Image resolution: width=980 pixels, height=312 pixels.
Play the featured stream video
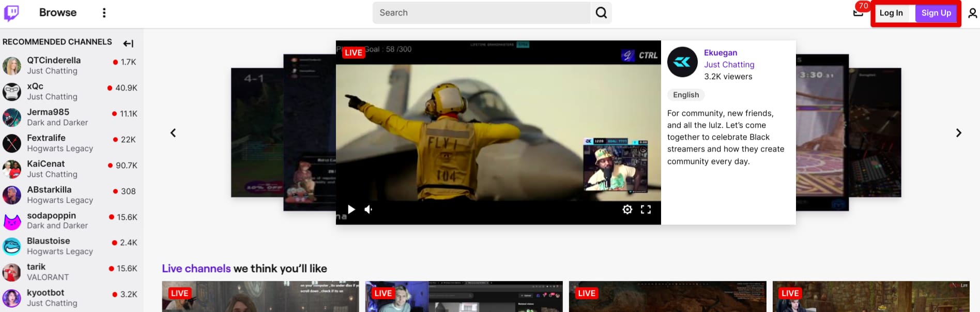click(351, 209)
